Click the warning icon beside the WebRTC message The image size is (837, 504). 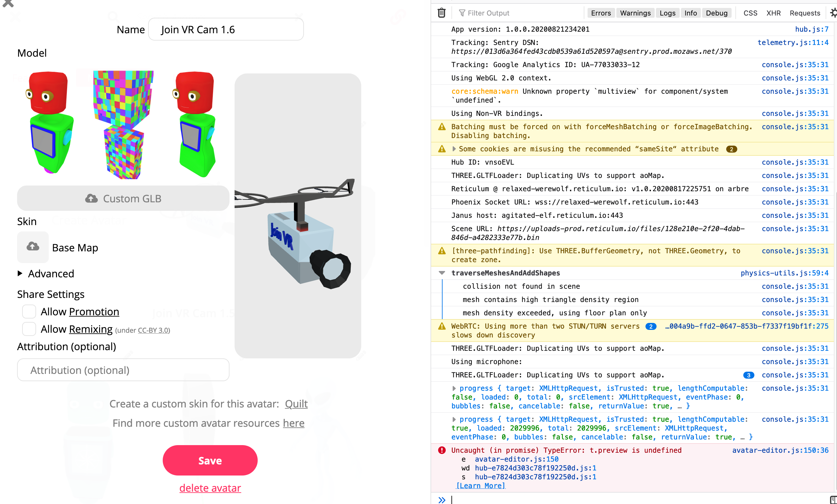click(442, 326)
